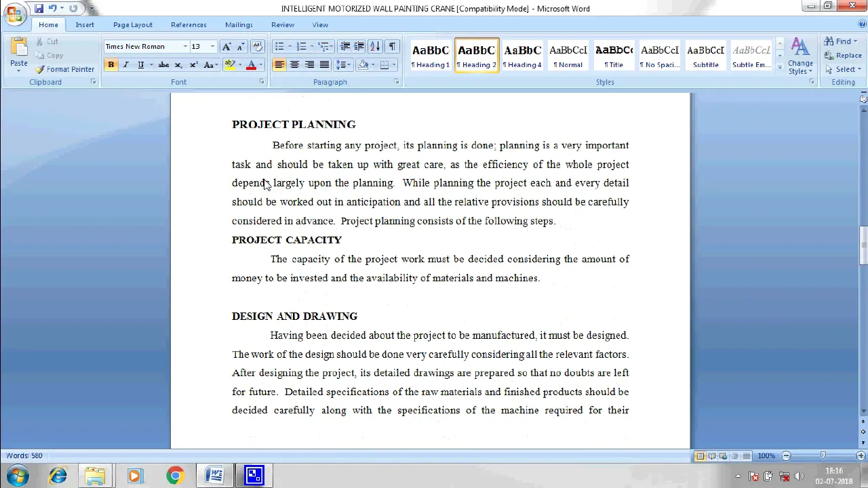Open Paragraph dialog launcher
Image resolution: width=868 pixels, height=488 pixels.
[x=397, y=82]
